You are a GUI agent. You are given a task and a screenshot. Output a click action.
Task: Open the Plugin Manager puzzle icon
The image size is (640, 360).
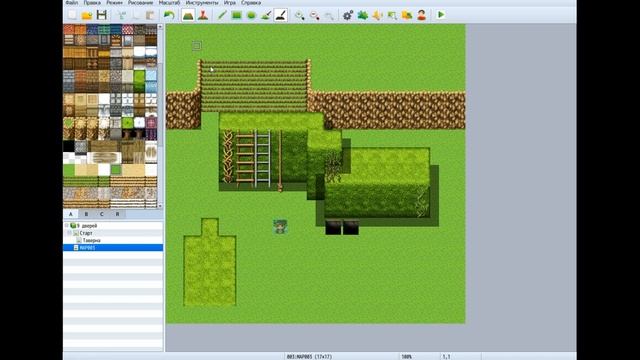(x=362, y=15)
